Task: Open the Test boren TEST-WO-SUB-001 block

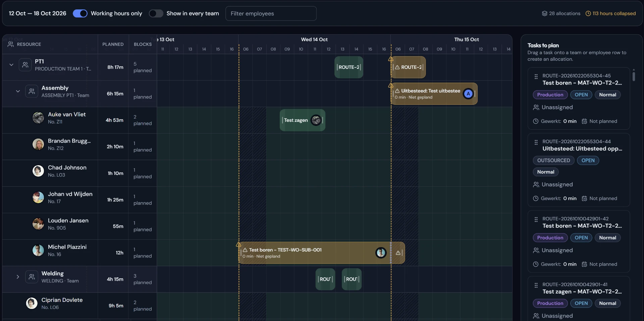Action: tap(315, 253)
